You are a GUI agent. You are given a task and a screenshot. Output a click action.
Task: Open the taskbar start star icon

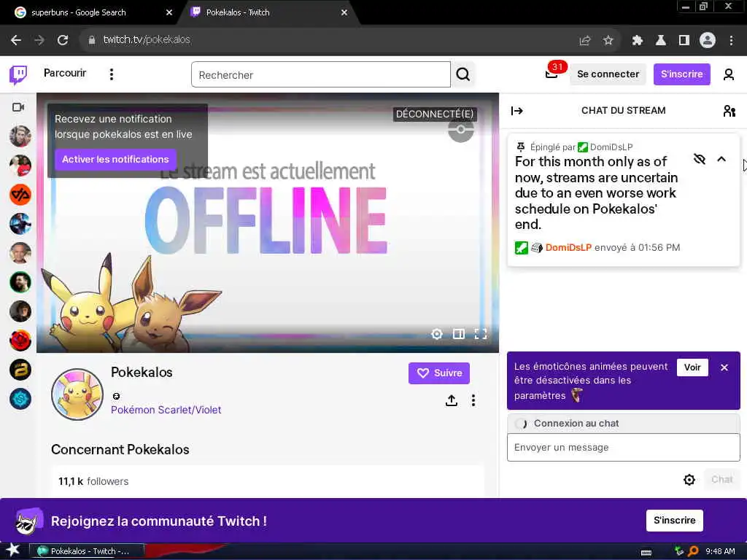(x=12, y=550)
